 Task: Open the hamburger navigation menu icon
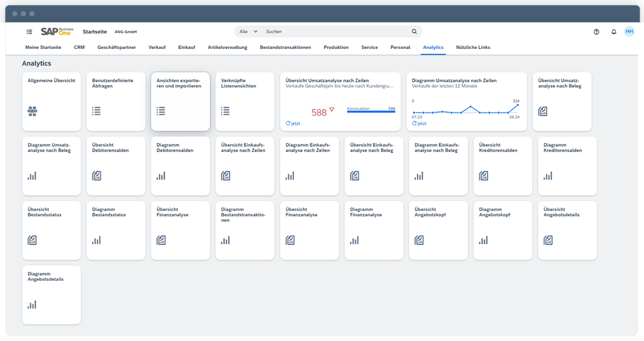pos(29,32)
